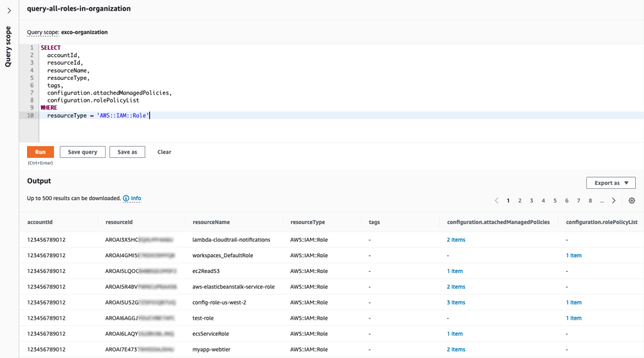This screenshot has width=644, height=358.
Task: Expand the Query scope side panel
Action: point(9,11)
